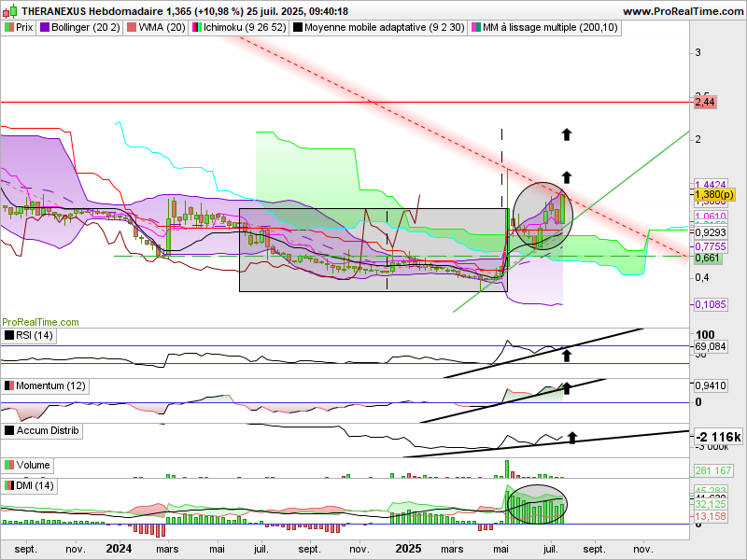Open the Bollinger (20 2) indicator label
Screen dimensions: 747x560
click(x=79, y=28)
